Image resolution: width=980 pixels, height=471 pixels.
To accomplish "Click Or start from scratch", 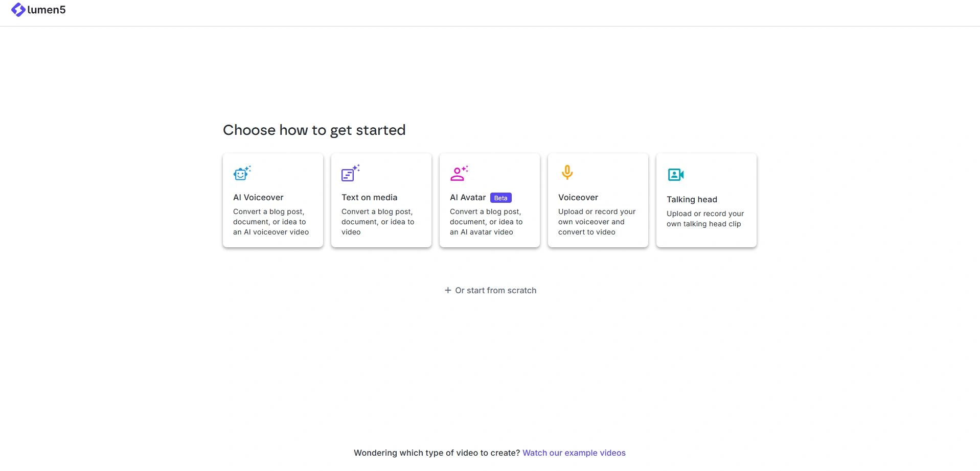I will pyautogui.click(x=491, y=290).
